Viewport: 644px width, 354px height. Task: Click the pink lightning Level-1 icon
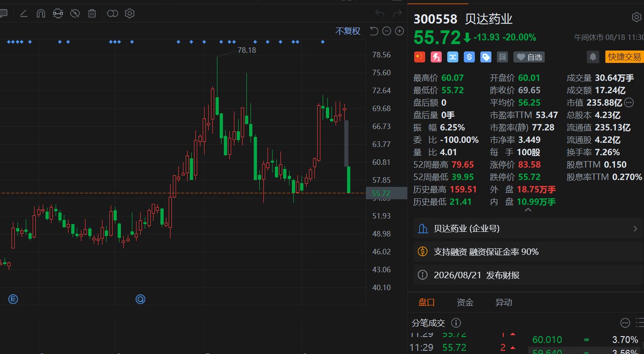(x=436, y=57)
